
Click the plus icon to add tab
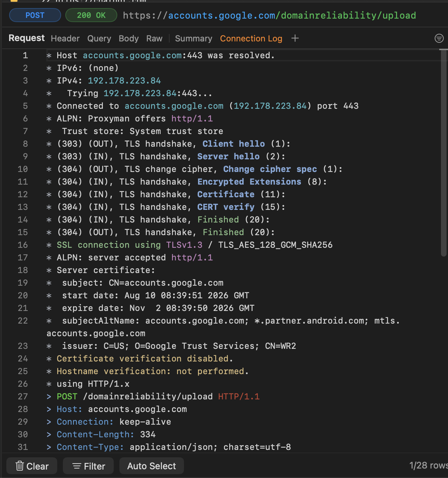click(x=295, y=38)
